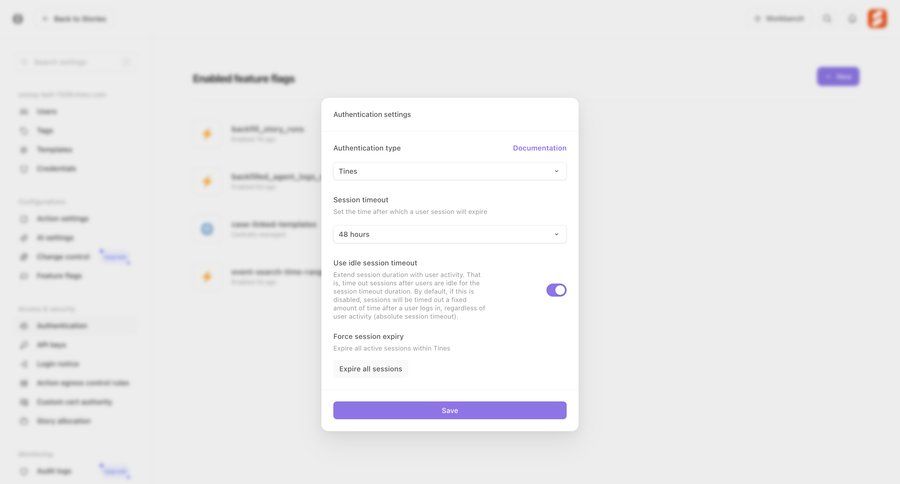Click the search magnifier icon in header
The width and height of the screenshot is (900, 484).
point(827,18)
